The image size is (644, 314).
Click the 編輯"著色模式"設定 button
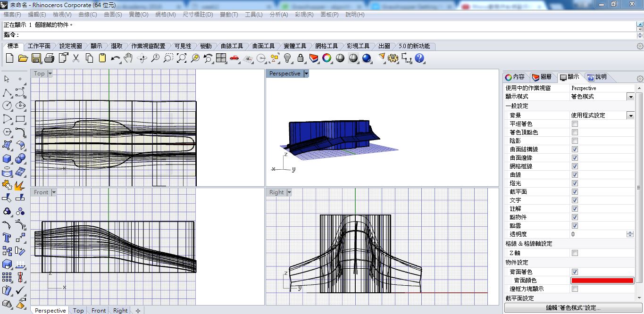pyautogui.click(x=573, y=308)
